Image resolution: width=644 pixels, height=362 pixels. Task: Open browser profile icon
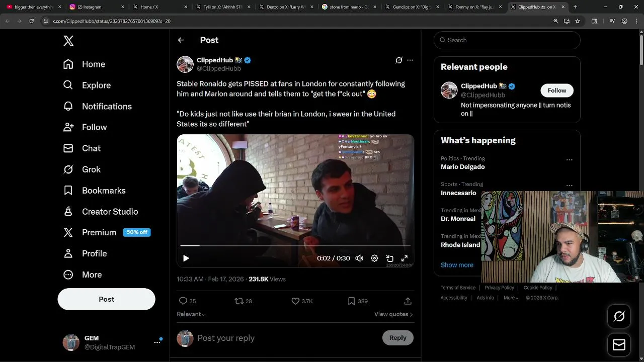pos(624,21)
